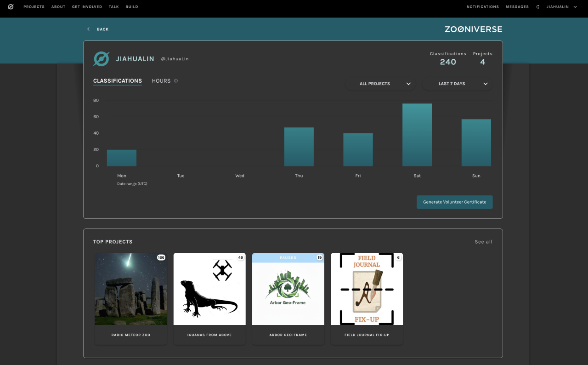
Task: Open the Projects menu item
Action: pos(34,7)
